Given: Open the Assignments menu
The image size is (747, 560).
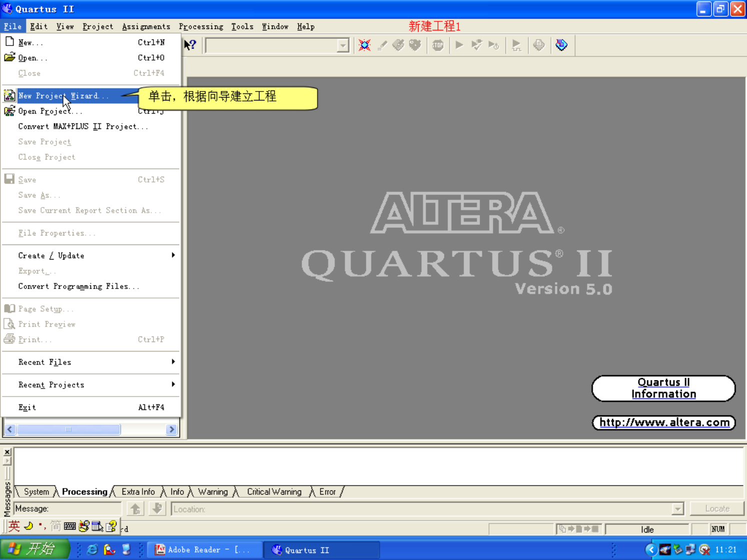Looking at the screenshot, I should coord(146,26).
